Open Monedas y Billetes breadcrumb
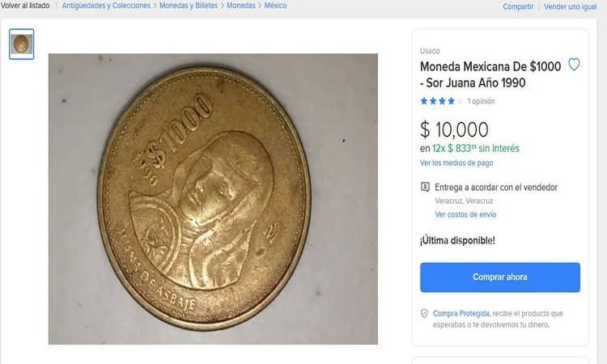 click(189, 6)
